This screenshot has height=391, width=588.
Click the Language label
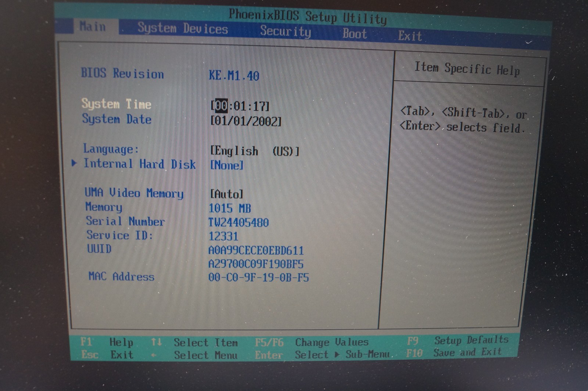111,149
